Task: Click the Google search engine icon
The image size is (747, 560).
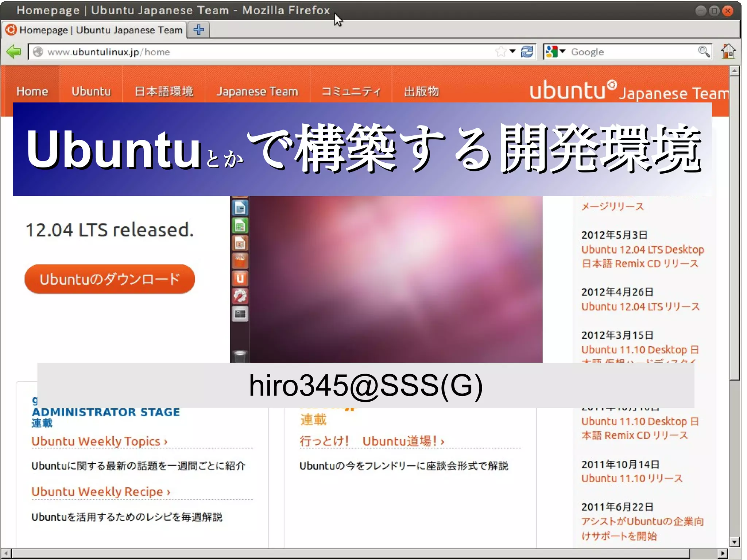Action: pos(551,52)
